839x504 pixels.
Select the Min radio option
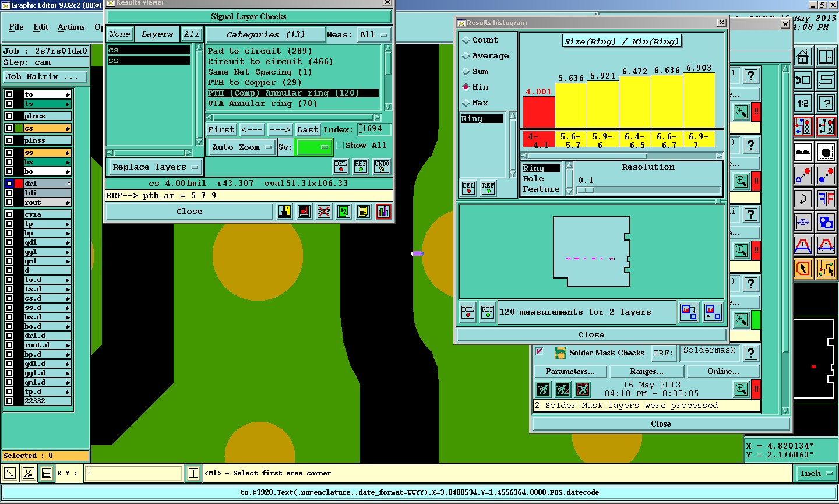coord(466,87)
